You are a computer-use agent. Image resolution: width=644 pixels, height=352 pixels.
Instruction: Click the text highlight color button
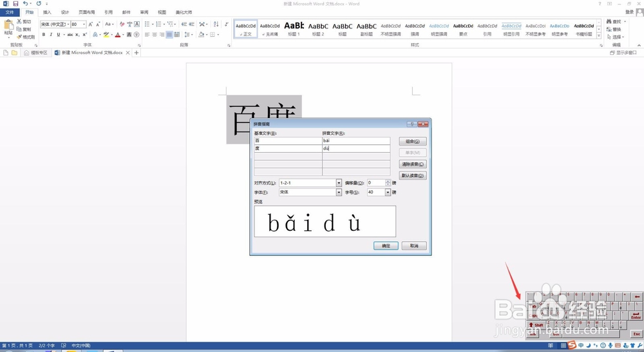[106, 35]
